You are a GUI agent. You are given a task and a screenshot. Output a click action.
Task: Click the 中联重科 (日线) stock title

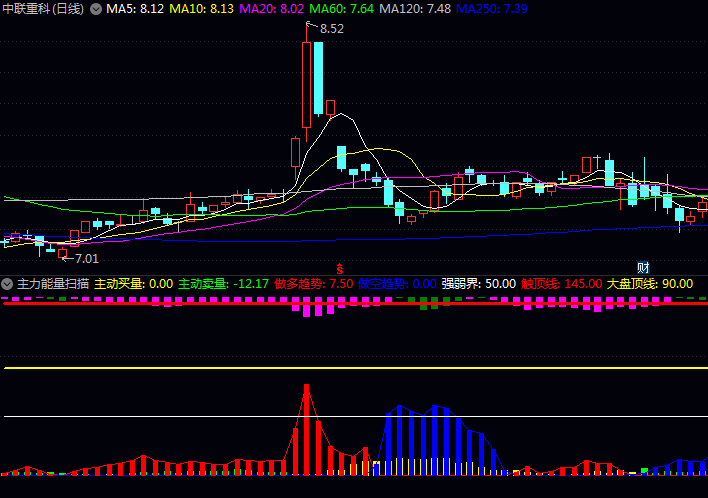(x=43, y=9)
